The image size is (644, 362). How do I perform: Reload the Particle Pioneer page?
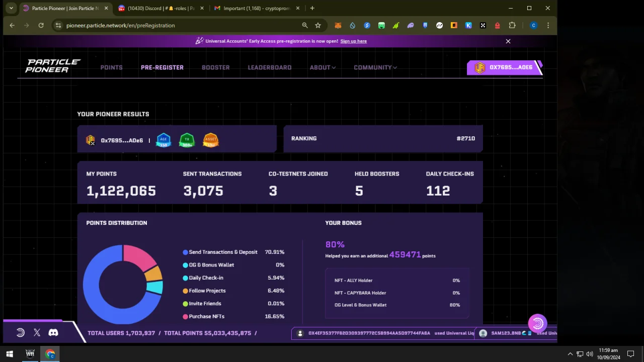pyautogui.click(x=41, y=25)
